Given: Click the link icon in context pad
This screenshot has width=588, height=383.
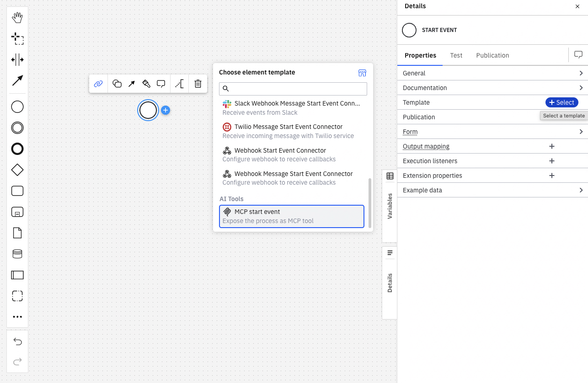Looking at the screenshot, I should [98, 84].
